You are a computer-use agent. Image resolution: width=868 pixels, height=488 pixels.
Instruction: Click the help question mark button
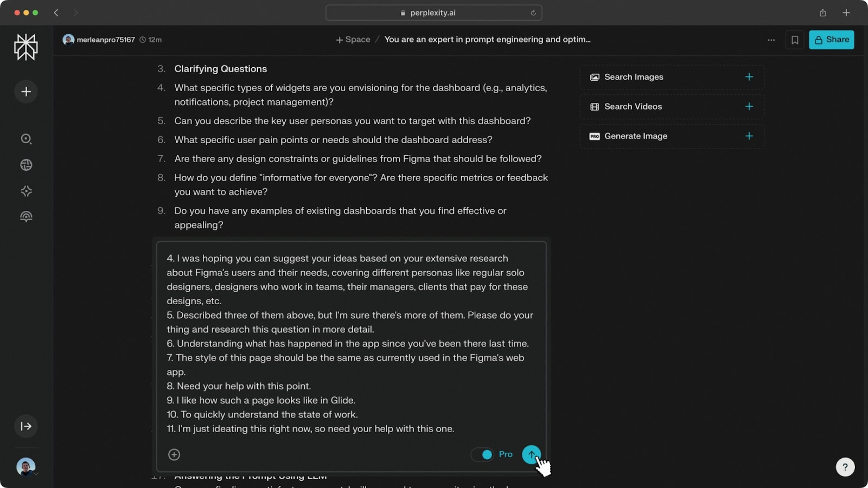click(x=845, y=467)
